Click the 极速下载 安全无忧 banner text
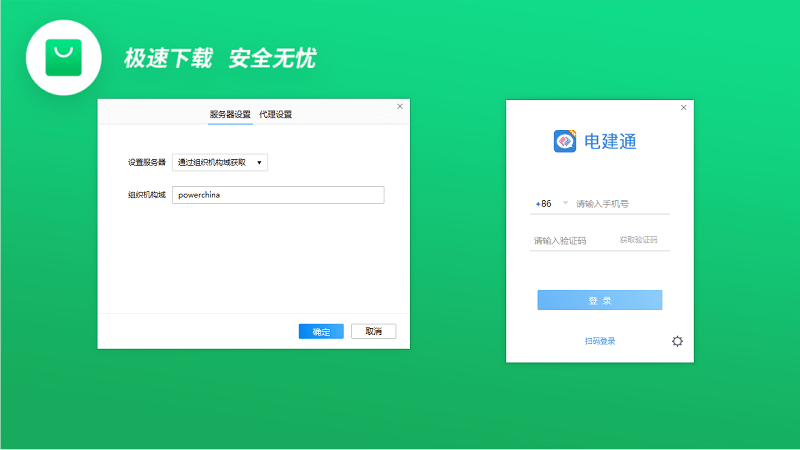 [x=220, y=58]
